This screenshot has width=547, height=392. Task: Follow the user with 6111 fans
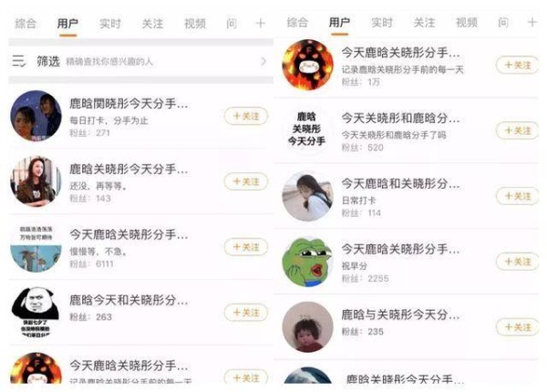coord(246,247)
